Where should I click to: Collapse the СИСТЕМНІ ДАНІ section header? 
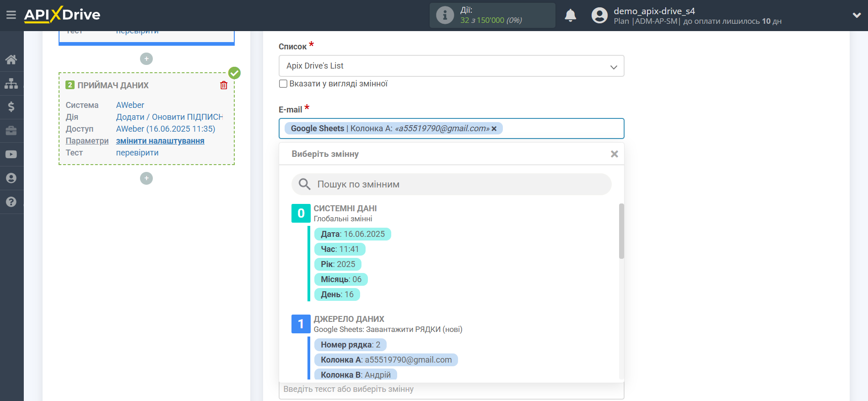pos(345,209)
